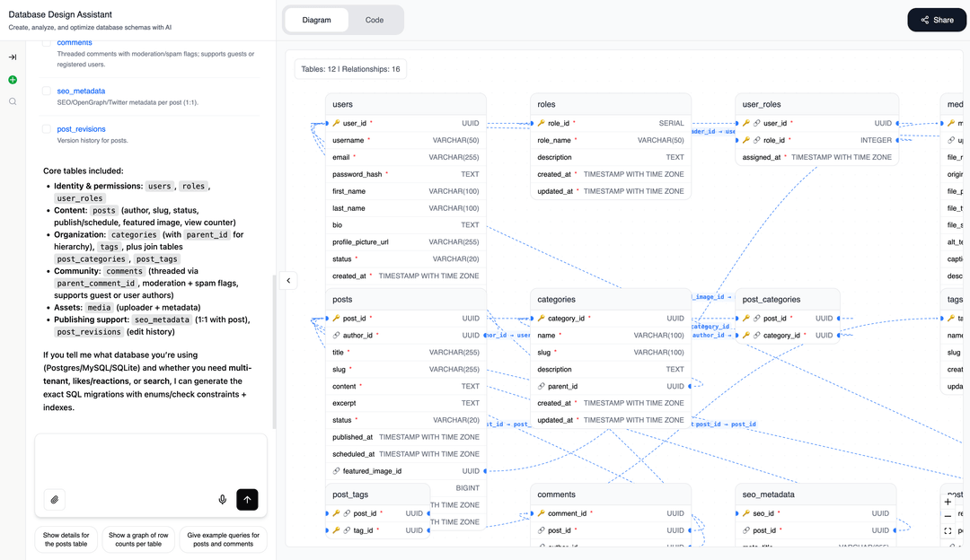
Task: Click the chat message input field
Action: 151,460
